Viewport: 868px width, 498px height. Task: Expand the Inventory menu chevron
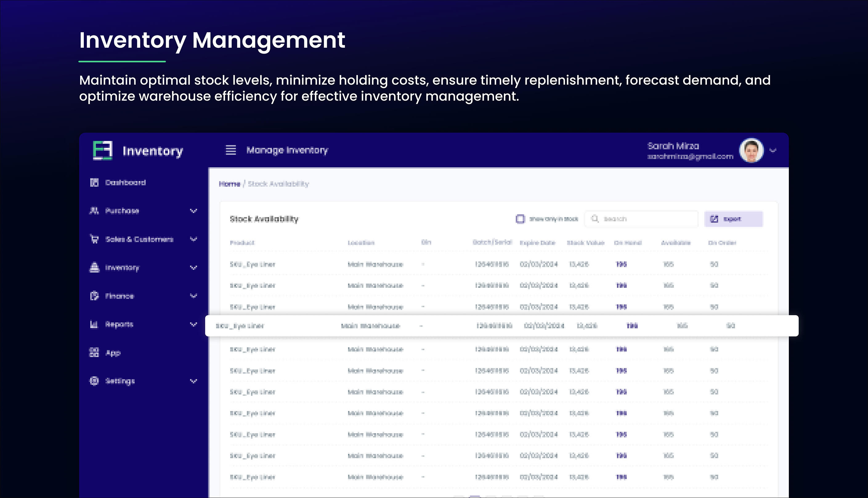(x=193, y=268)
